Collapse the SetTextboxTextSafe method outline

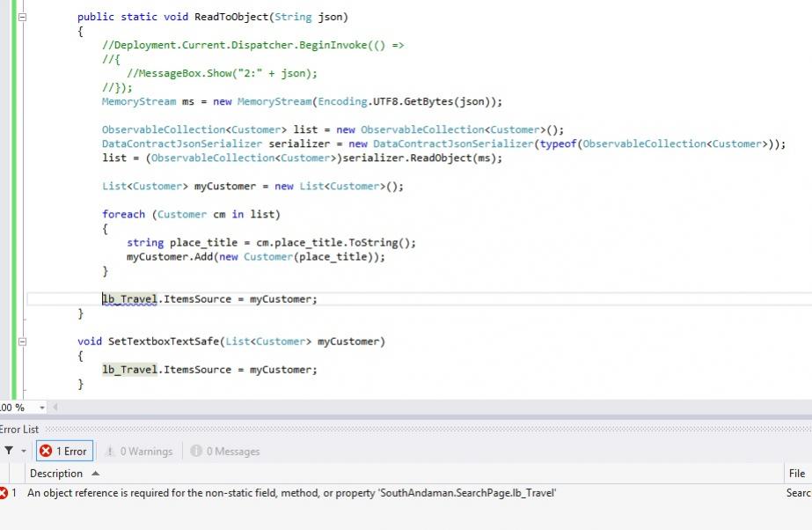click(x=22, y=342)
